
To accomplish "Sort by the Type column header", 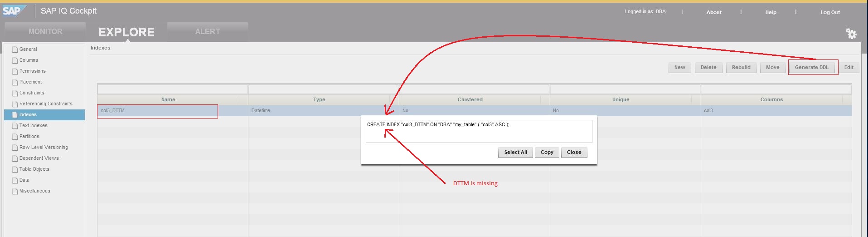I will (x=319, y=99).
